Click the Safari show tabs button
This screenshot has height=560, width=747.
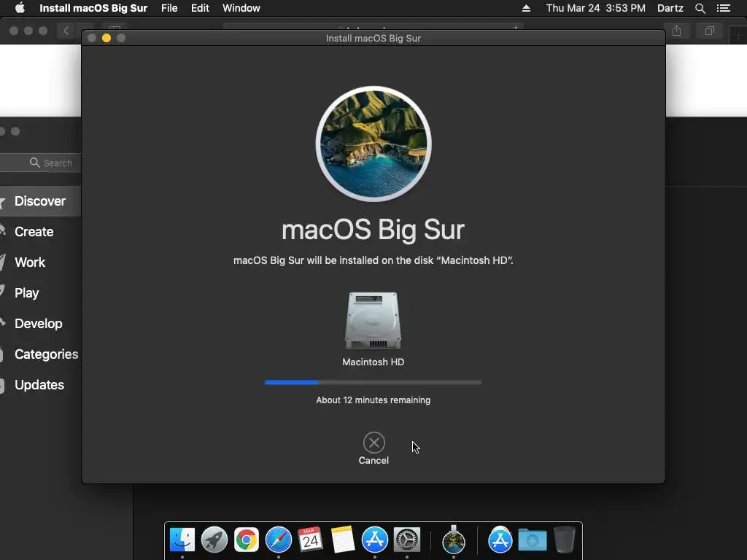(x=709, y=31)
